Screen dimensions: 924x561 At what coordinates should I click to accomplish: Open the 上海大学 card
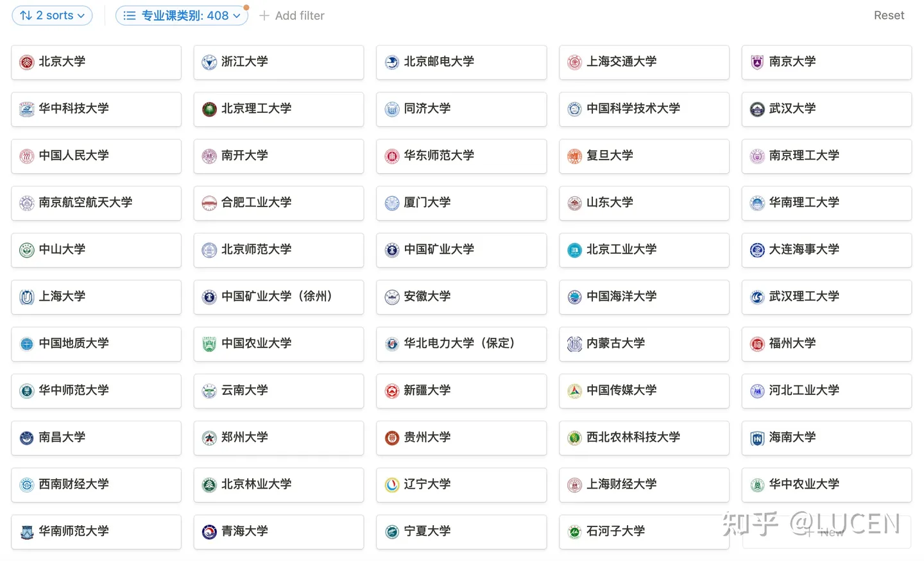[x=96, y=297]
